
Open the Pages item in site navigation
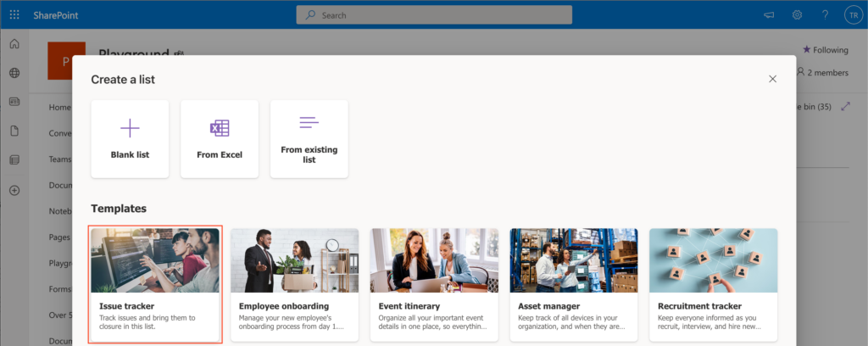point(60,237)
